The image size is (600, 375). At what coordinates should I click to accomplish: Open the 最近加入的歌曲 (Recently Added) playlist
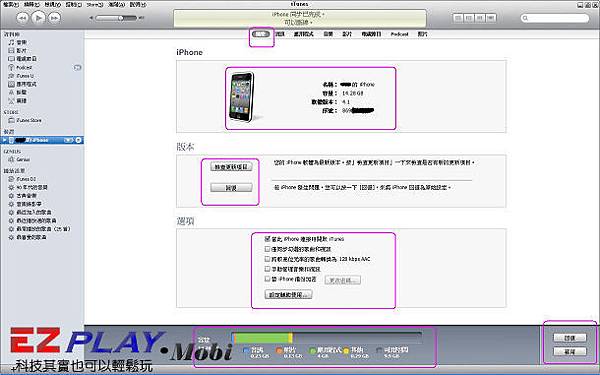pyautogui.click(x=34, y=212)
